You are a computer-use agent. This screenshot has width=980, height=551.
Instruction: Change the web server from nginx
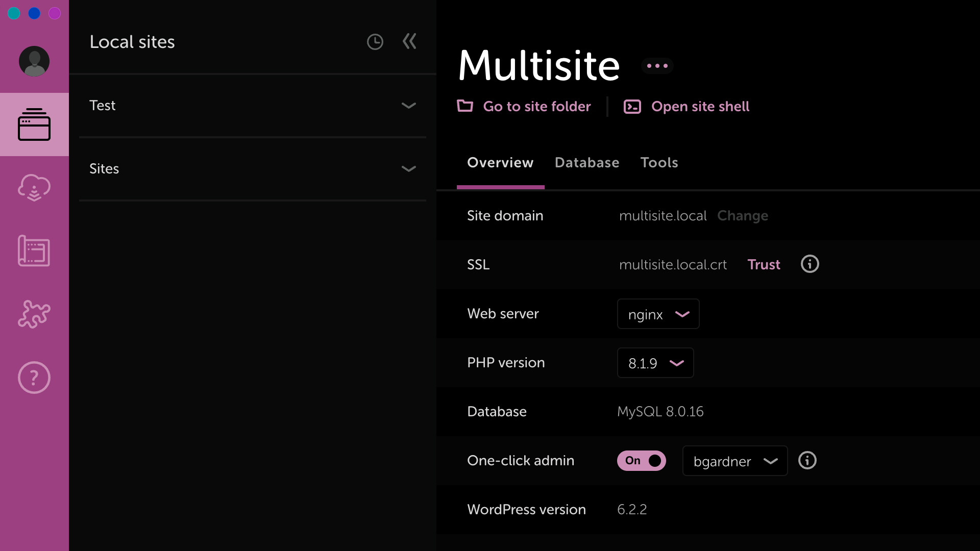(x=657, y=314)
